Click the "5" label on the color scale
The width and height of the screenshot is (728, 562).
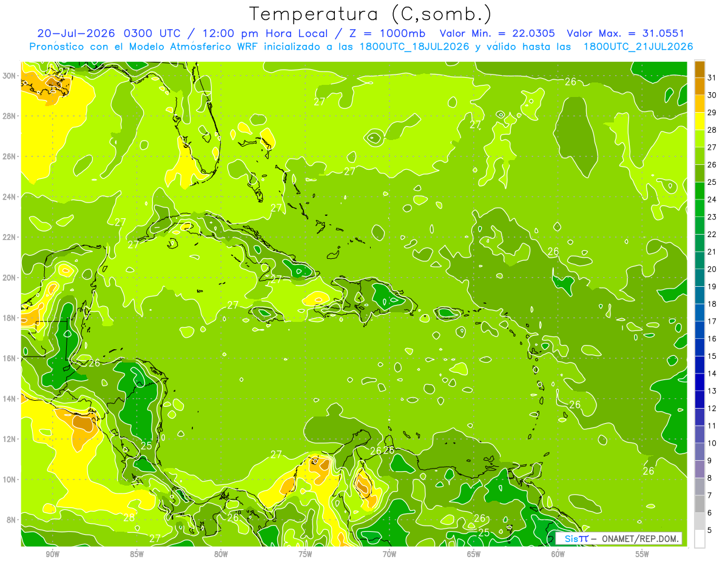click(710, 530)
